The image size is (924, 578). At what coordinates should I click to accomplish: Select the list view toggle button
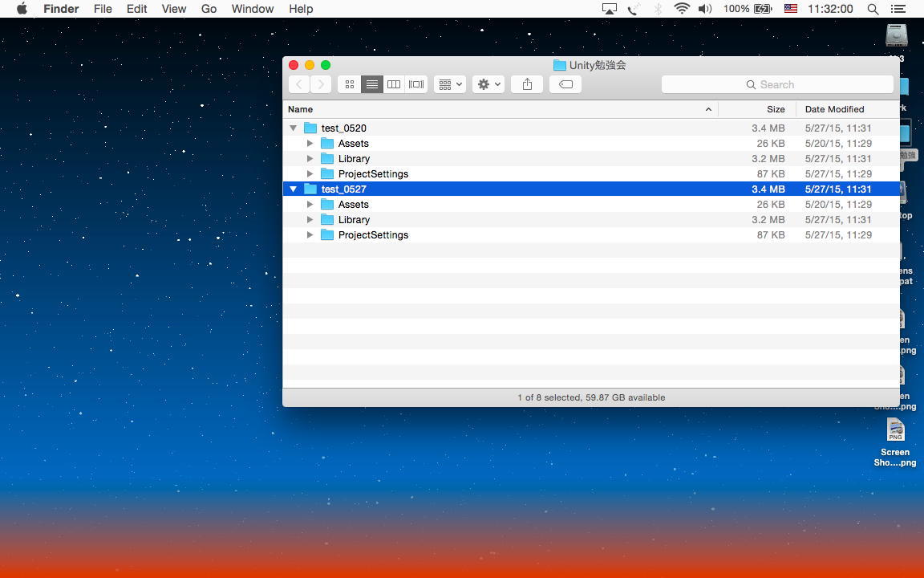(x=372, y=84)
